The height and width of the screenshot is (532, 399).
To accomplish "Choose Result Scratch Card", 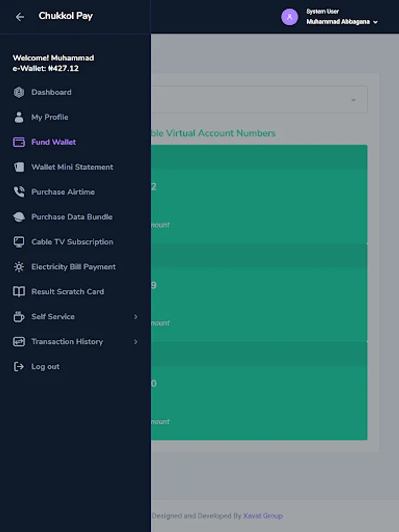I will 67,292.
